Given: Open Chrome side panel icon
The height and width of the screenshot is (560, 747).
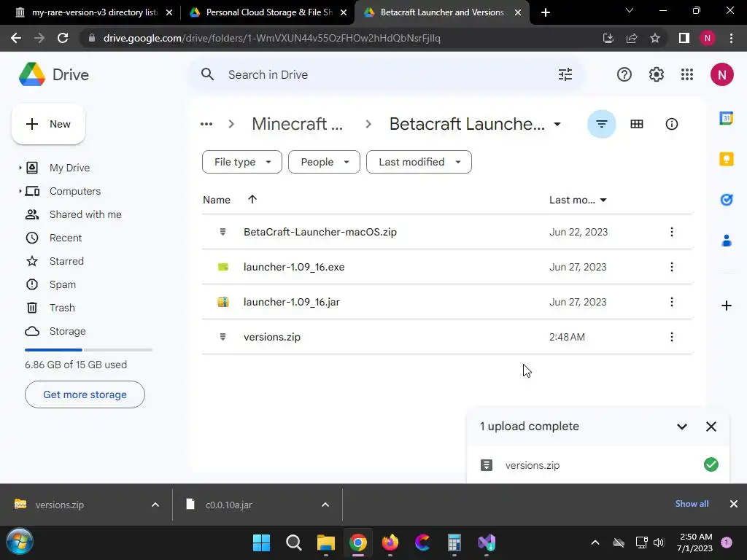Looking at the screenshot, I should tap(684, 38).
